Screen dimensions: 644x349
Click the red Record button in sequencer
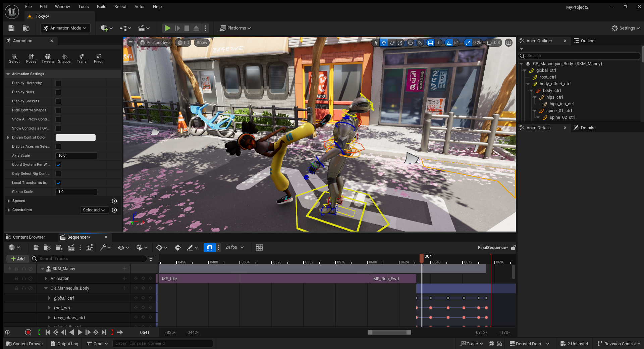pyautogui.click(x=28, y=332)
